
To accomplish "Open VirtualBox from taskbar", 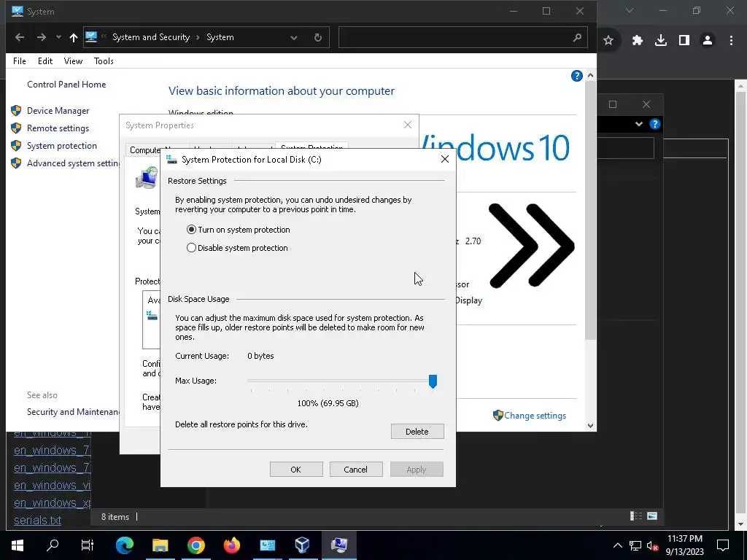I will [303, 545].
